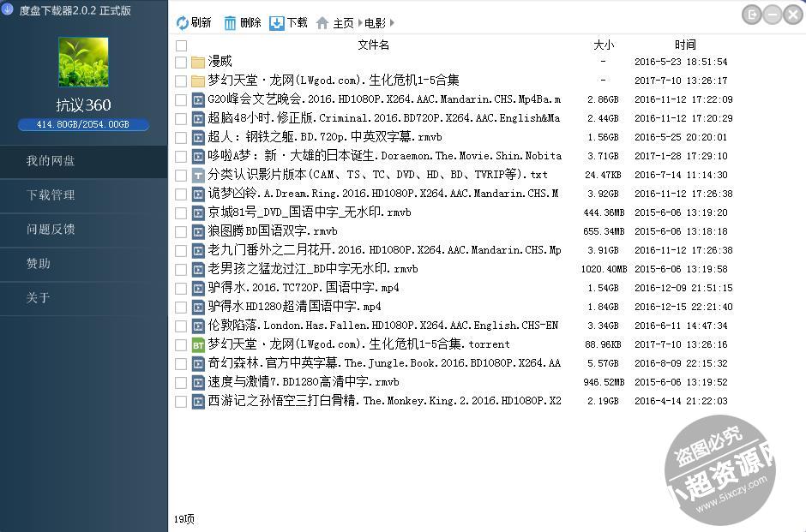Open the 漫威 folder icon
Viewport: 806px width, 532px height.
coord(198,61)
